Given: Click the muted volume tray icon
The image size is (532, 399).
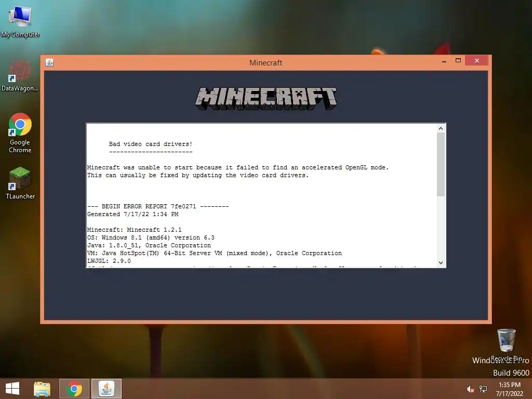Looking at the screenshot, I should [x=470, y=389].
